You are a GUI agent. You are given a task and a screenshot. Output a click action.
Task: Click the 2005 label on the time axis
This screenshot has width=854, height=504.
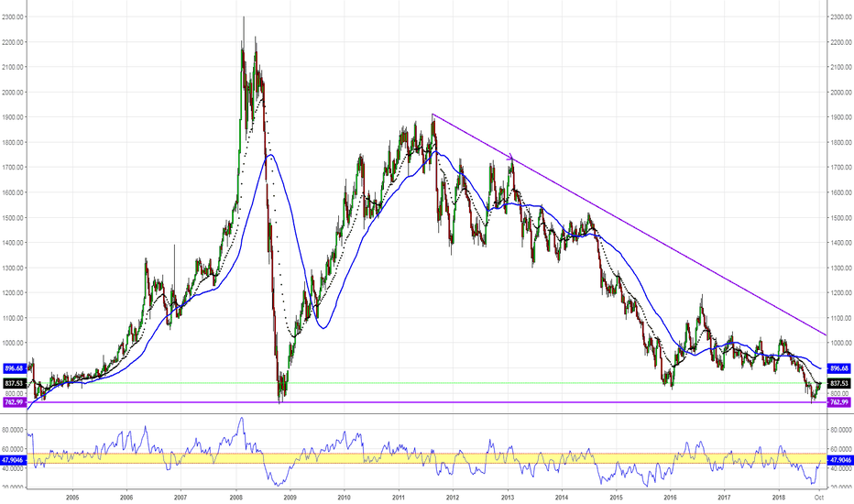[x=72, y=497]
